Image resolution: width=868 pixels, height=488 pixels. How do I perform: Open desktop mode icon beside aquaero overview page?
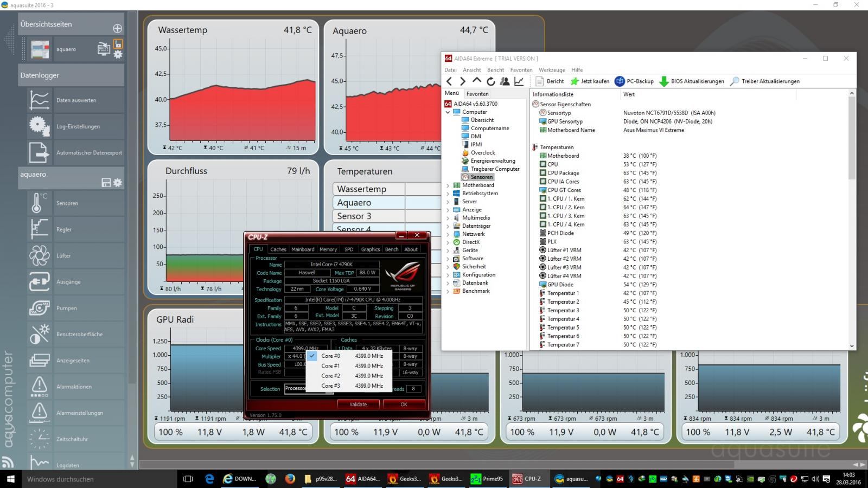pyautogui.click(x=103, y=49)
